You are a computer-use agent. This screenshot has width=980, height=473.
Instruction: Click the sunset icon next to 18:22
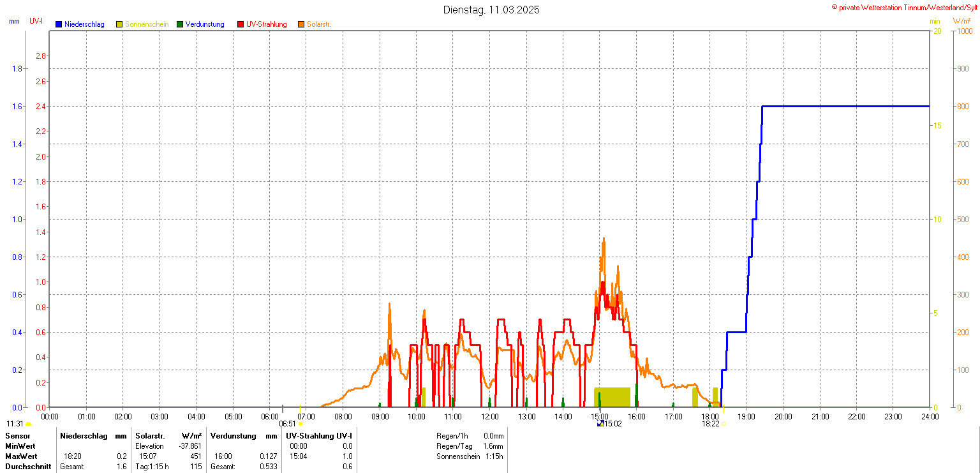tap(724, 424)
